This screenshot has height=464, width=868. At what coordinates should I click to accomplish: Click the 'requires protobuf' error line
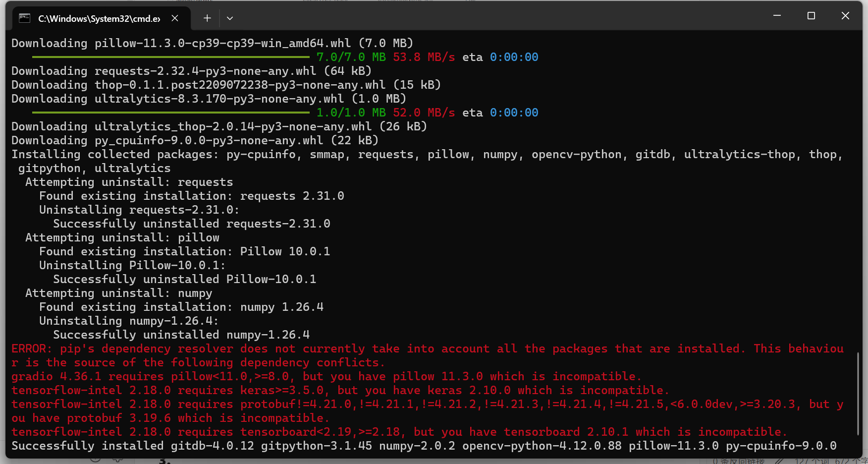(x=428, y=404)
